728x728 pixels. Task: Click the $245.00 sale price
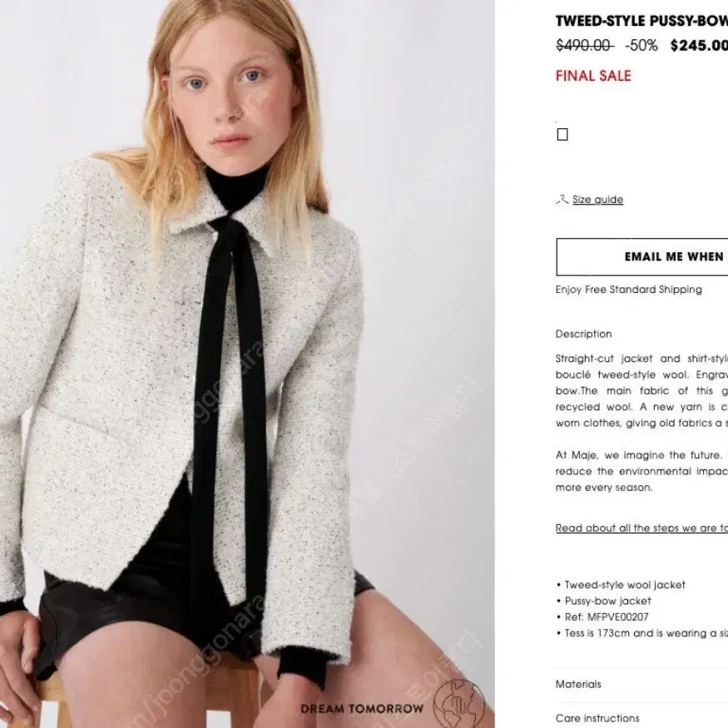[x=699, y=45]
